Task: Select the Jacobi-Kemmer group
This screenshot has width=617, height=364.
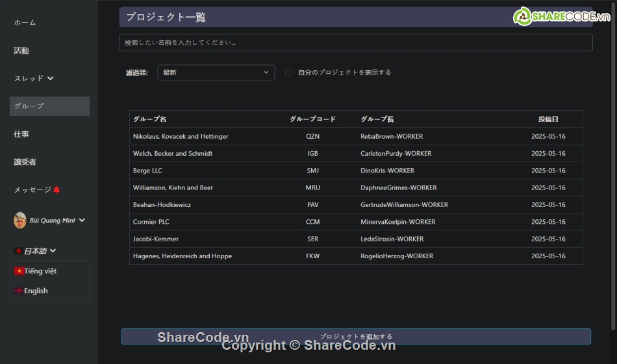Action: [x=156, y=239]
